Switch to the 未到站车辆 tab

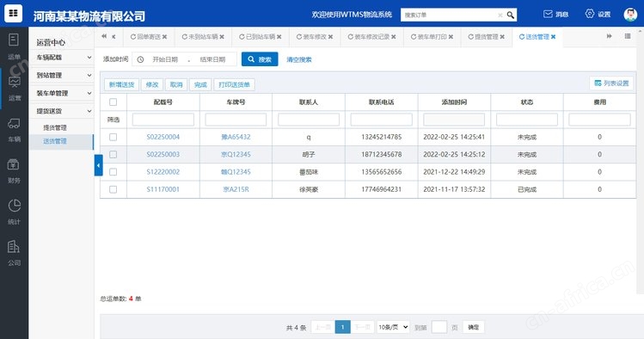[x=203, y=37]
